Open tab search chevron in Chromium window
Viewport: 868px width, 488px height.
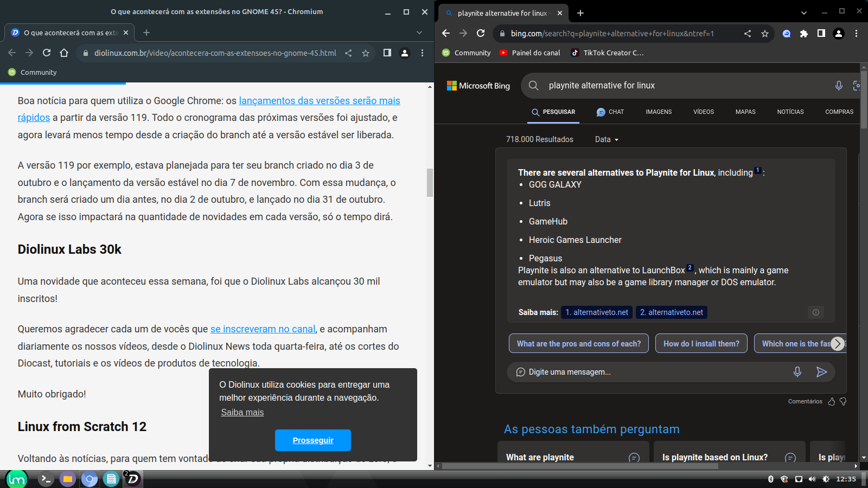[x=419, y=33]
